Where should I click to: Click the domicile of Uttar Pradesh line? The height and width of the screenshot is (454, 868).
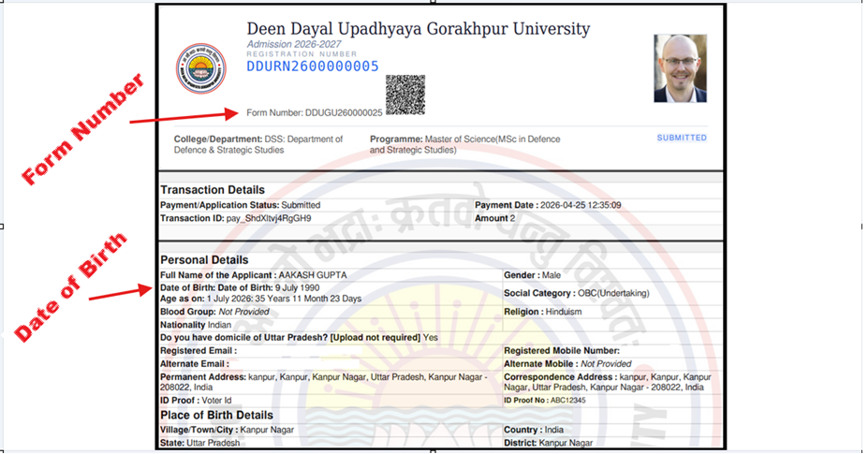pyautogui.click(x=299, y=338)
